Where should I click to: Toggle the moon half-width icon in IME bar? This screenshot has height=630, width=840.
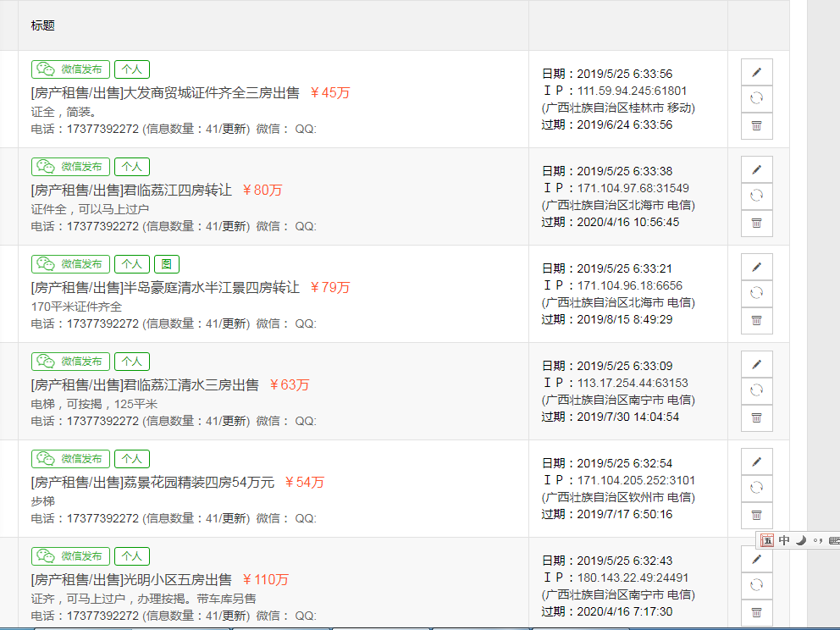click(x=800, y=540)
